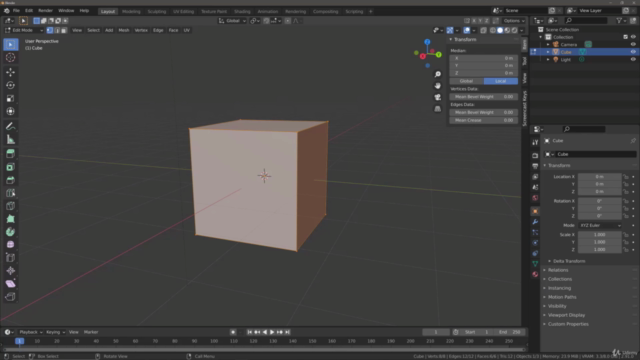Select the Knife tool
The height and width of the screenshot is (360, 640).
[x=11, y=206]
